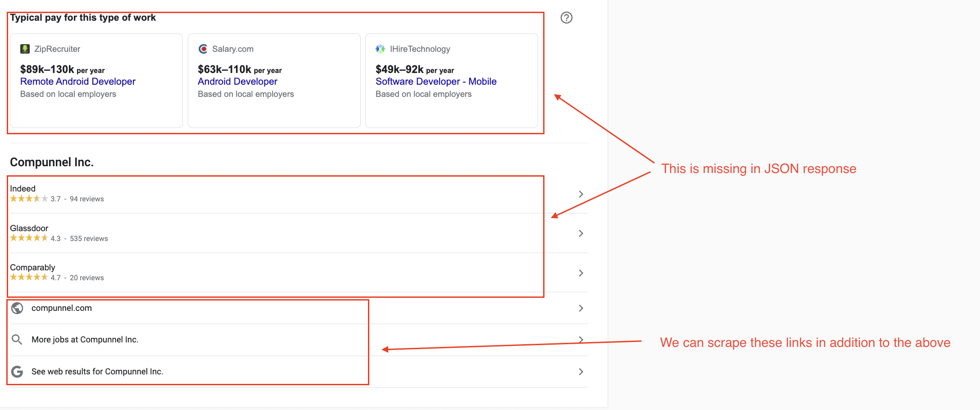Click the IHireTechnology logo icon
Image resolution: width=980 pixels, height=410 pixels.
pyautogui.click(x=381, y=48)
